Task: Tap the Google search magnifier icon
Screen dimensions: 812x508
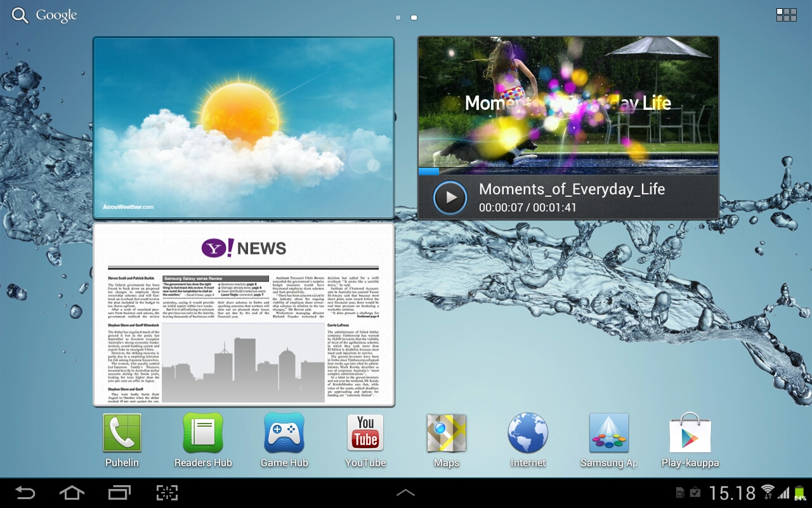Action: (x=20, y=16)
